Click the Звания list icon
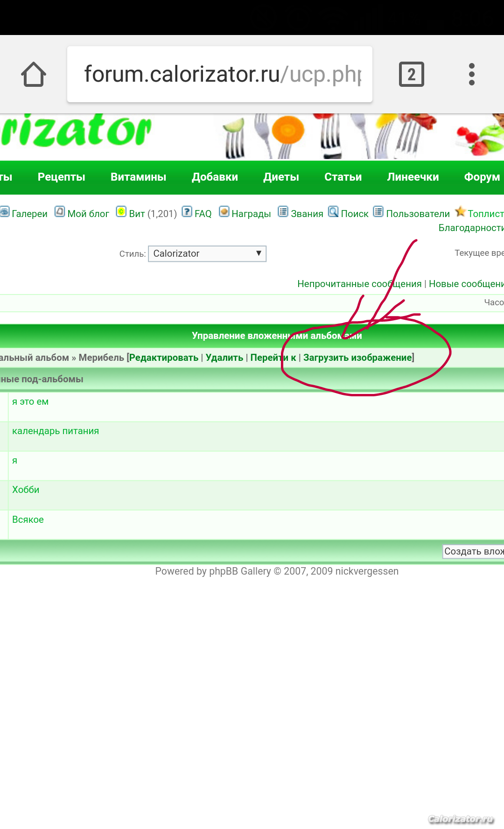 pyautogui.click(x=283, y=212)
